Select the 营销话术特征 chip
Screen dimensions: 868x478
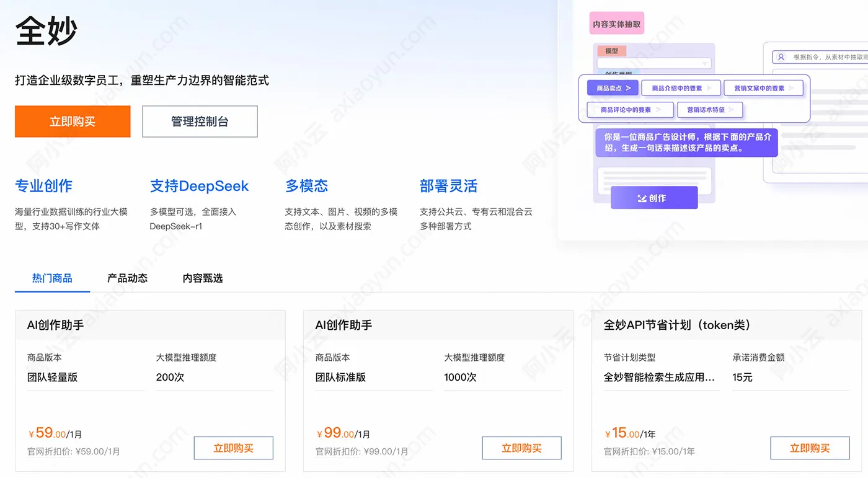709,110
